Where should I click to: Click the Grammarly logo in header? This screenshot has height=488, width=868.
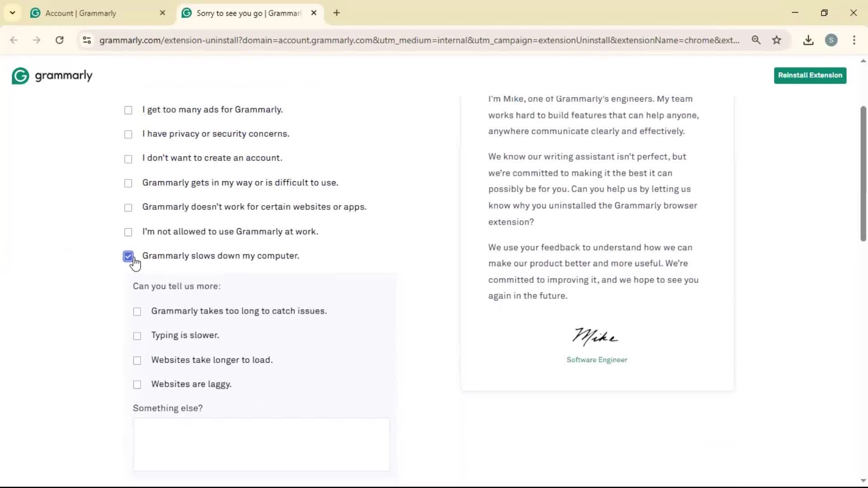point(52,76)
